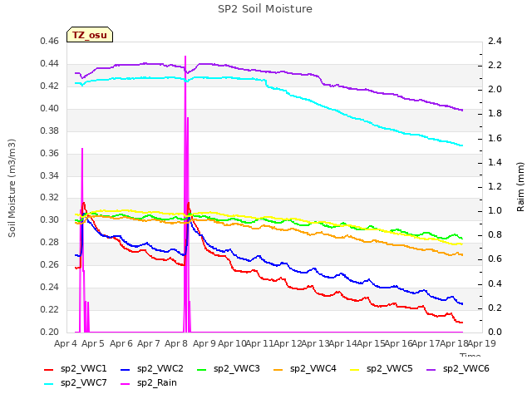Click the SP2 Soil Moisture chart title
This screenshot has height=399, width=532.
click(265, 9)
